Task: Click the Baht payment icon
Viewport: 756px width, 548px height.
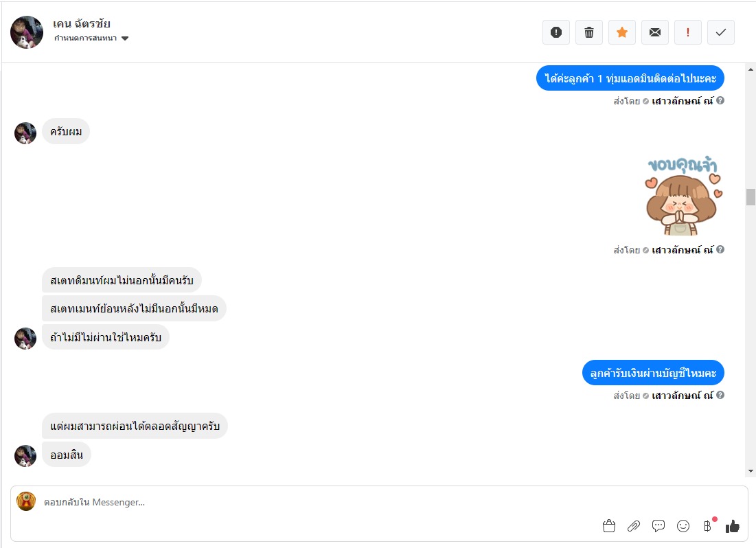Action: click(707, 526)
